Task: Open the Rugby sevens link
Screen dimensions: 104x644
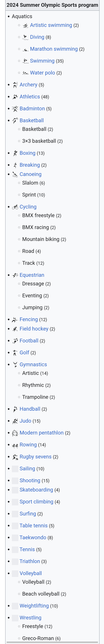Action: (x=35, y=457)
